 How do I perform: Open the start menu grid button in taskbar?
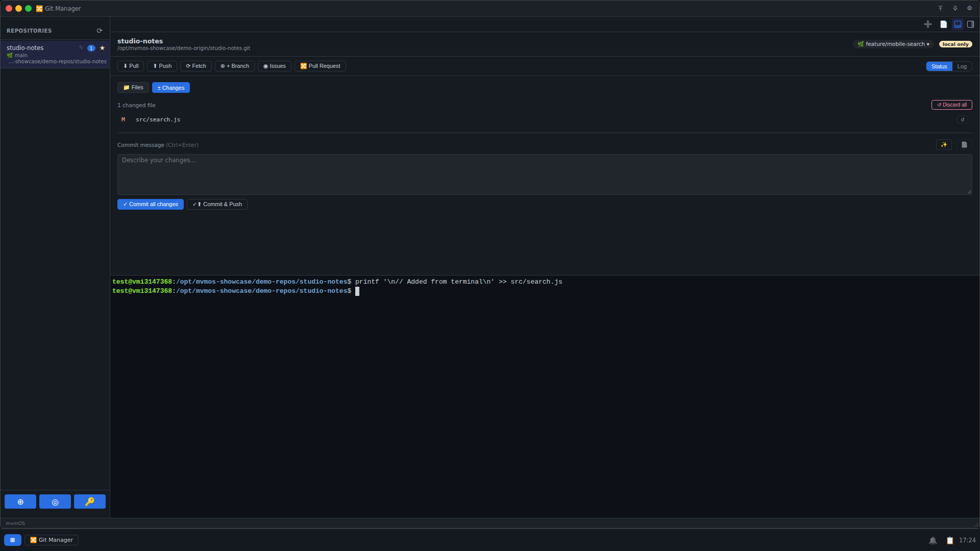pos(13,540)
